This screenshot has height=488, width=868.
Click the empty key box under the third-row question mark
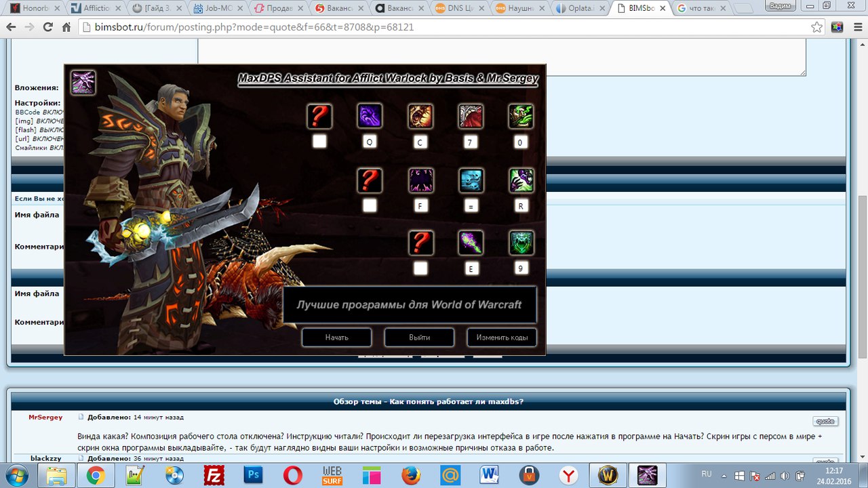coord(420,268)
